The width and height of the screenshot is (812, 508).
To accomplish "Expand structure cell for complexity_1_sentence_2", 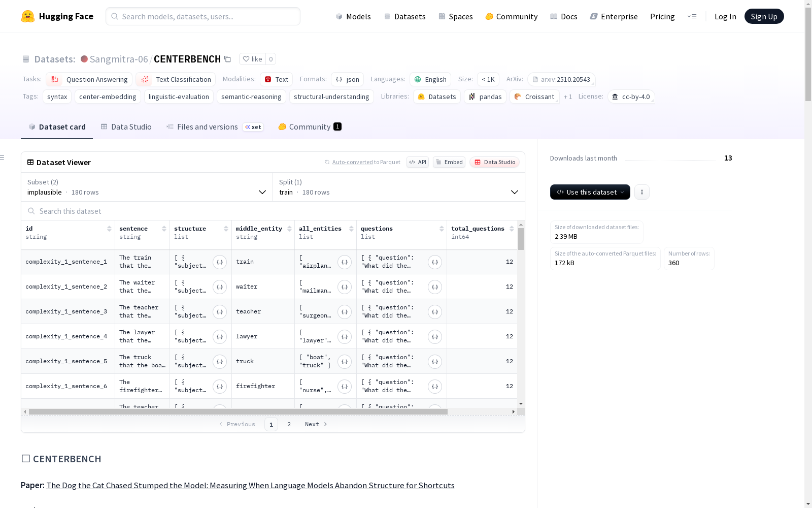I will click(220, 287).
